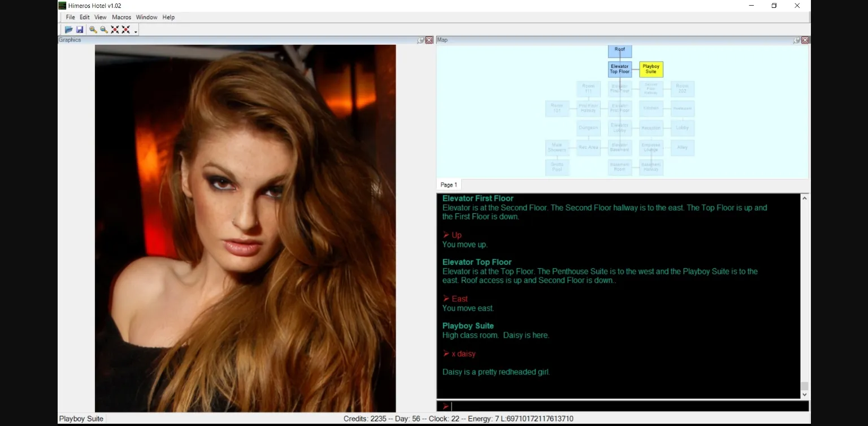Open the Macros menu

click(x=121, y=18)
